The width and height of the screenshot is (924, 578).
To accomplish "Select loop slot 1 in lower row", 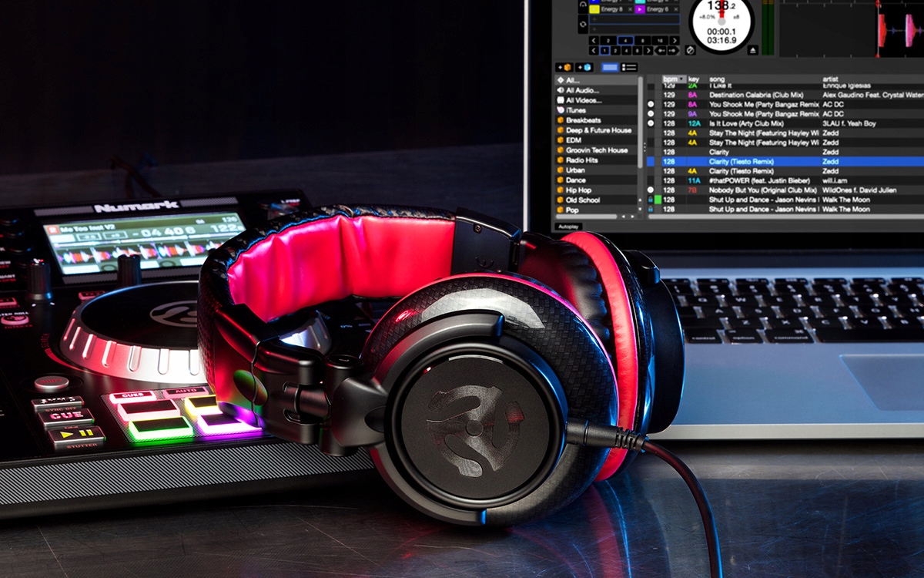I will [x=604, y=50].
